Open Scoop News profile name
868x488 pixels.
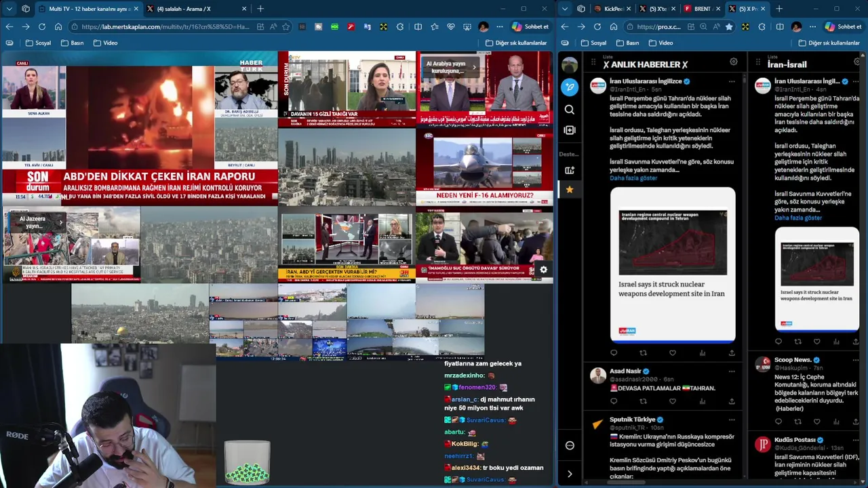click(793, 360)
